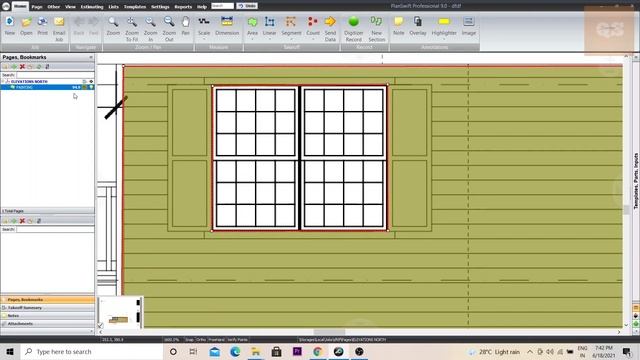
Task: Click the Digitizer Record green button
Action: pos(353,21)
